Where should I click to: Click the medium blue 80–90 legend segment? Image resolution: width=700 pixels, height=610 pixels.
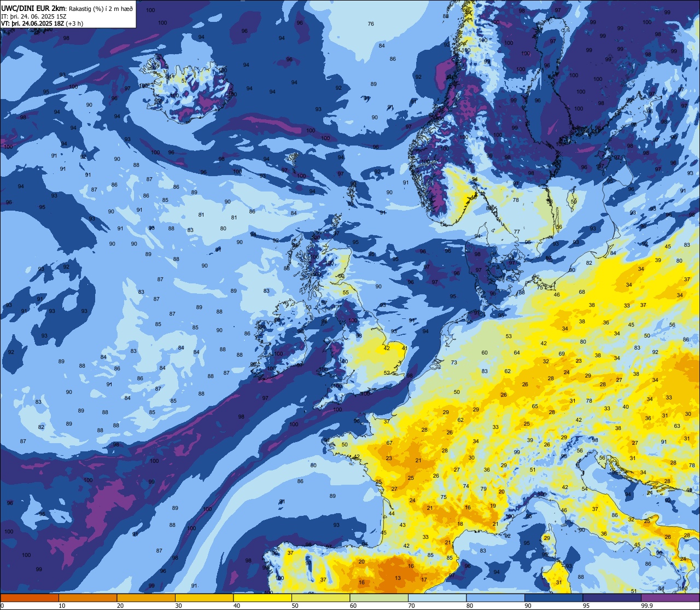tap(495, 598)
